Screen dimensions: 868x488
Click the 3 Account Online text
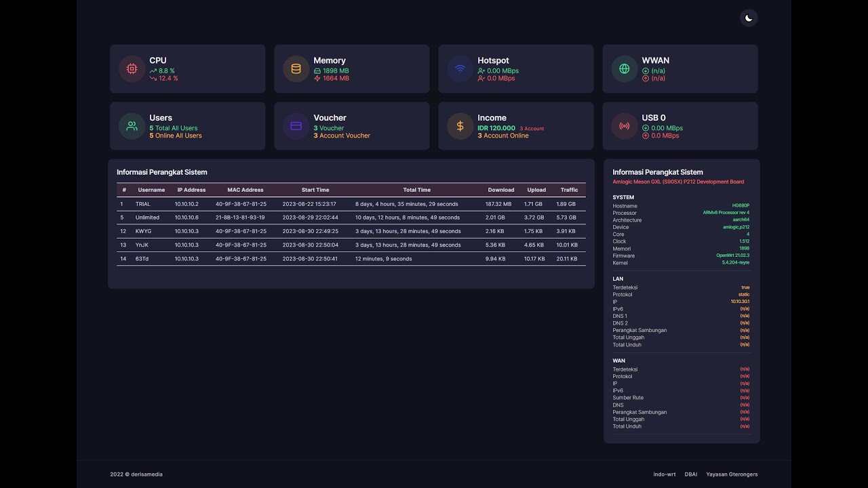[x=503, y=136]
